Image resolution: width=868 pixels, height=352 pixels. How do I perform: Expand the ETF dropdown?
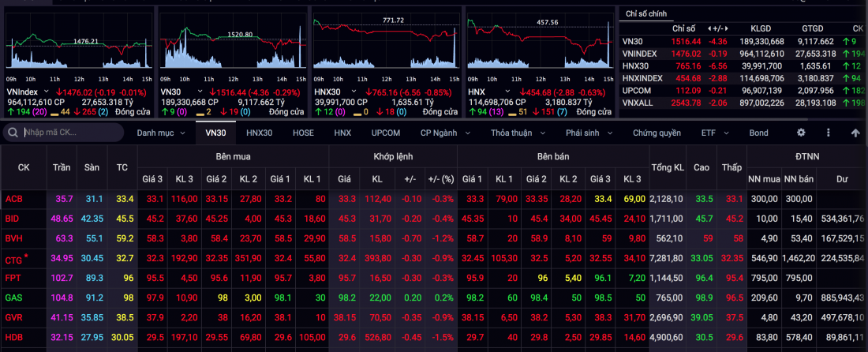pyautogui.click(x=713, y=133)
